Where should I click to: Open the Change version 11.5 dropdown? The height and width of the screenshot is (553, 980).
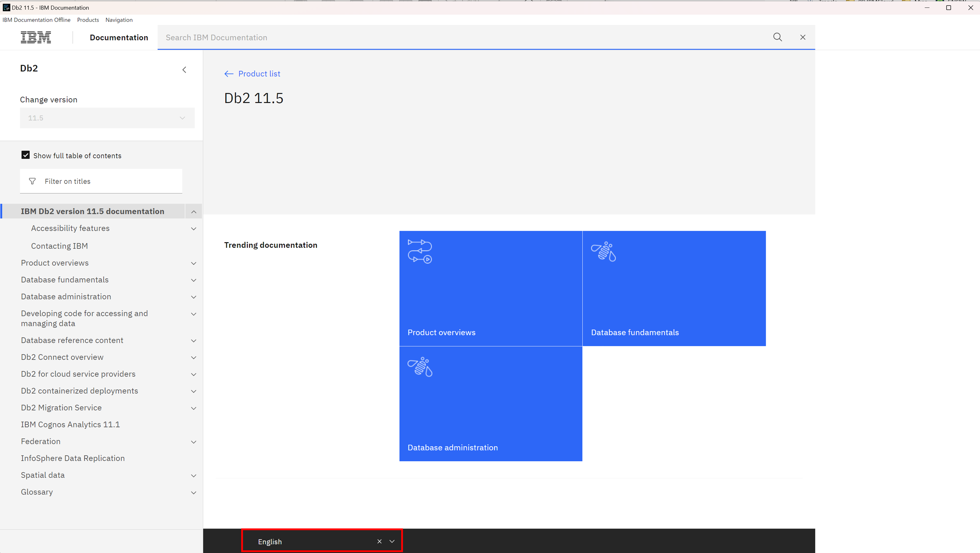tap(107, 118)
